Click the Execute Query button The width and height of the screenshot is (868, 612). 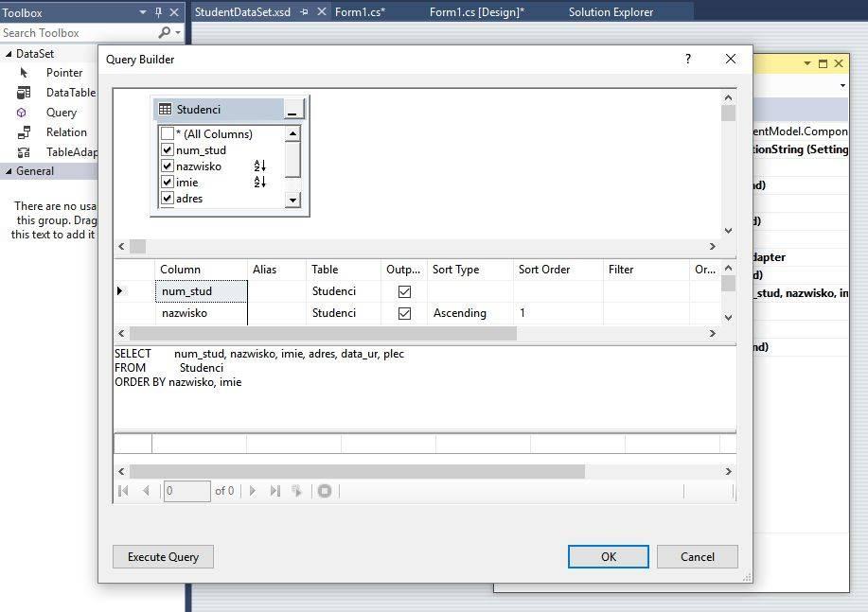click(x=163, y=557)
